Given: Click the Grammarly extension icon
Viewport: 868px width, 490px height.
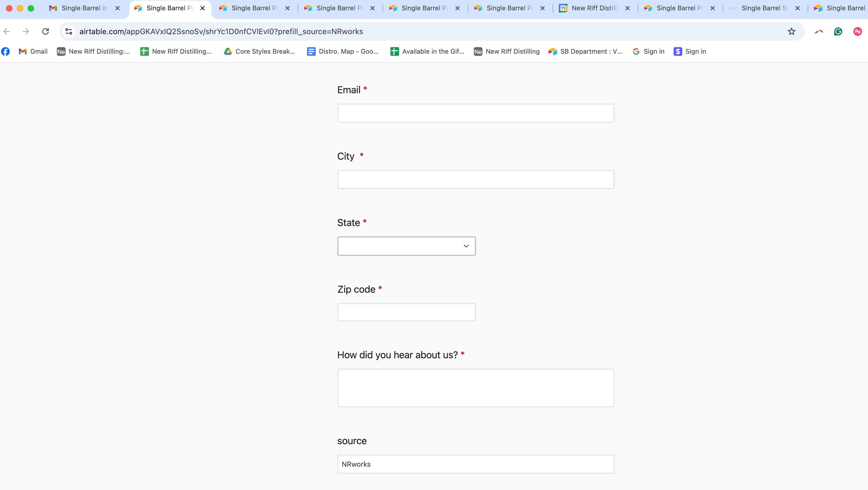Looking at the screenshot, I should point(838,31).
